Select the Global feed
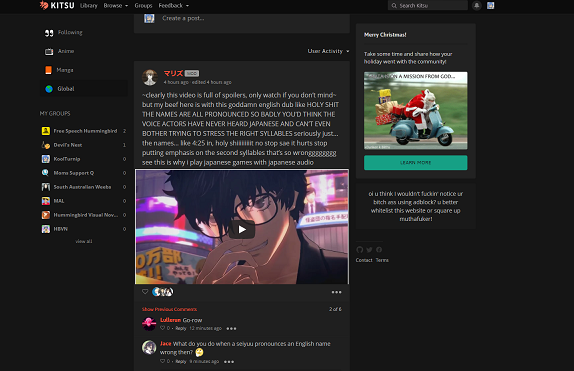The width and height of the screenshot is (574, 371). tap(84, 89)
